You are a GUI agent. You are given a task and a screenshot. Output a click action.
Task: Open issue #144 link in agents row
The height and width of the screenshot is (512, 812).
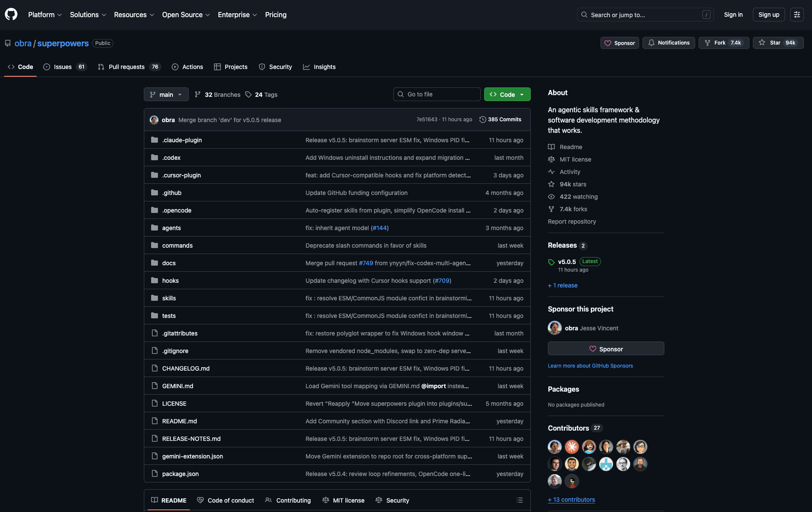click(380, 228)
